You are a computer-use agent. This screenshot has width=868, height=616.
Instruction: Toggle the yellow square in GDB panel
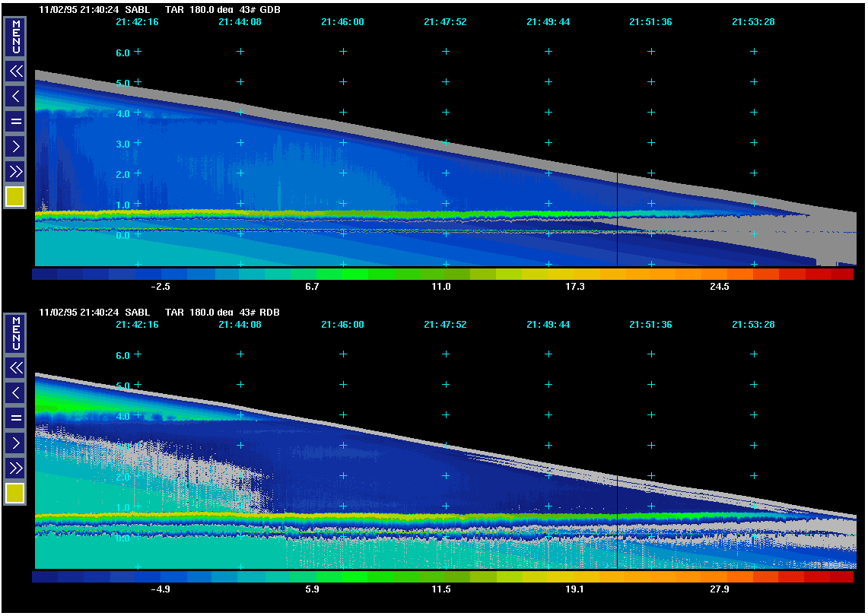pyautogui.click(x=15, y=197)
